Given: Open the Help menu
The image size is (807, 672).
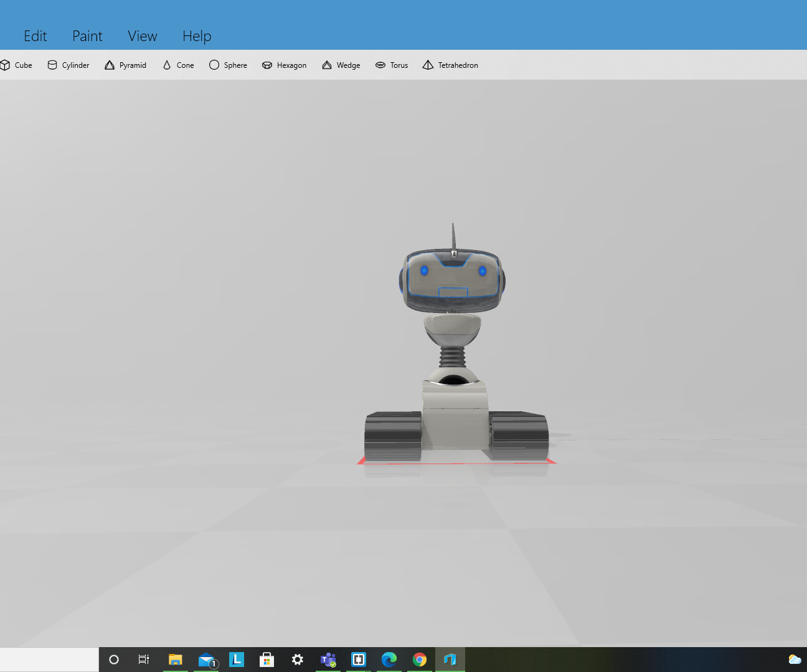Looking at the screenshot, I should point(196,35).
